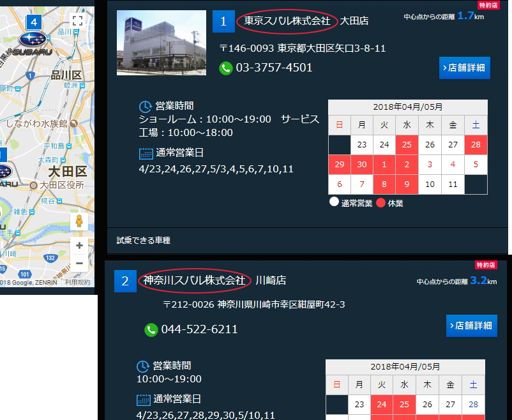This screenshot has width=512, height=420.
Task: Click clock icon beside Kawasaki store 営業時間
Action: 143,366
